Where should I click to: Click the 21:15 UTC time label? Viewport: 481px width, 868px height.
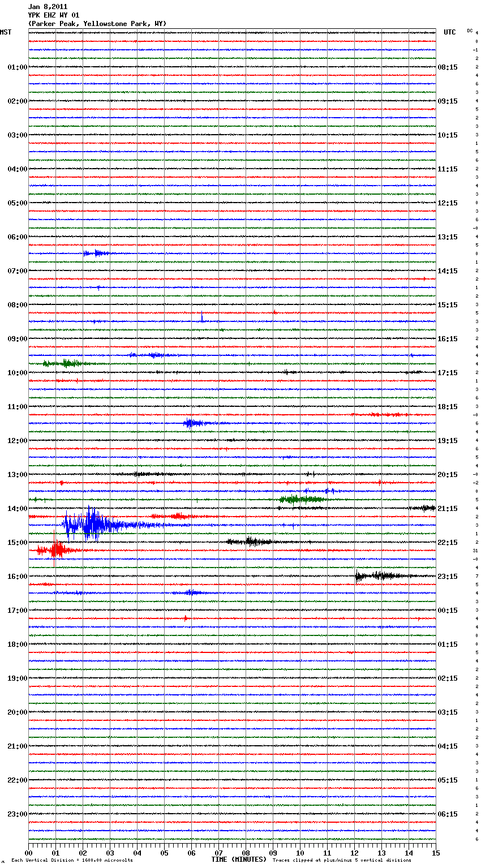(448, 509)
